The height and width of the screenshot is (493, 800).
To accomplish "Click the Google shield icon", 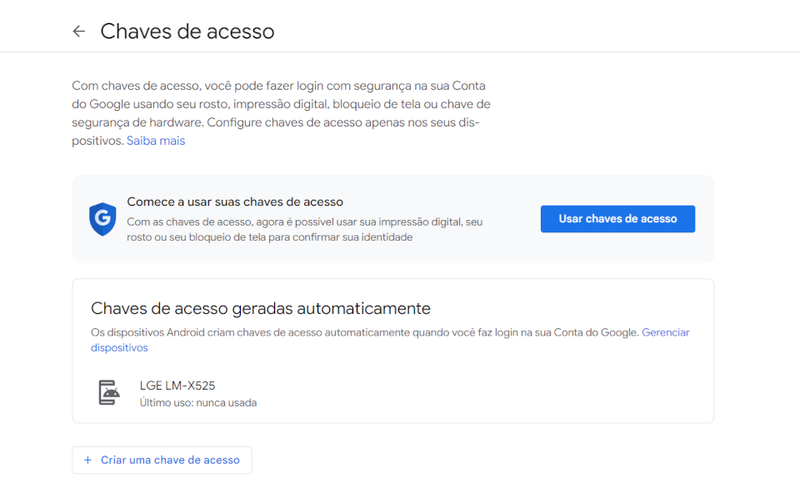I will point(103,219).
